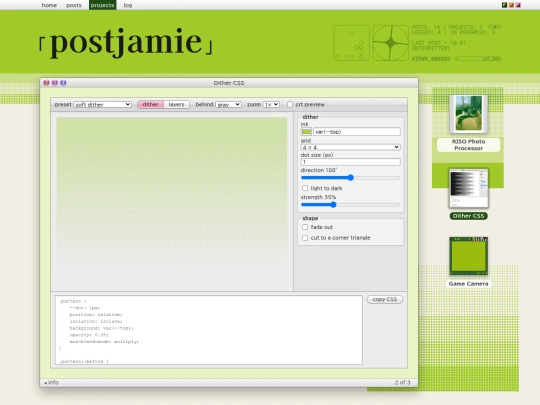Viewport: 540px width, 405px height.
Task: Click the RISO Photo Processor thumbnail
Action: 468,114
